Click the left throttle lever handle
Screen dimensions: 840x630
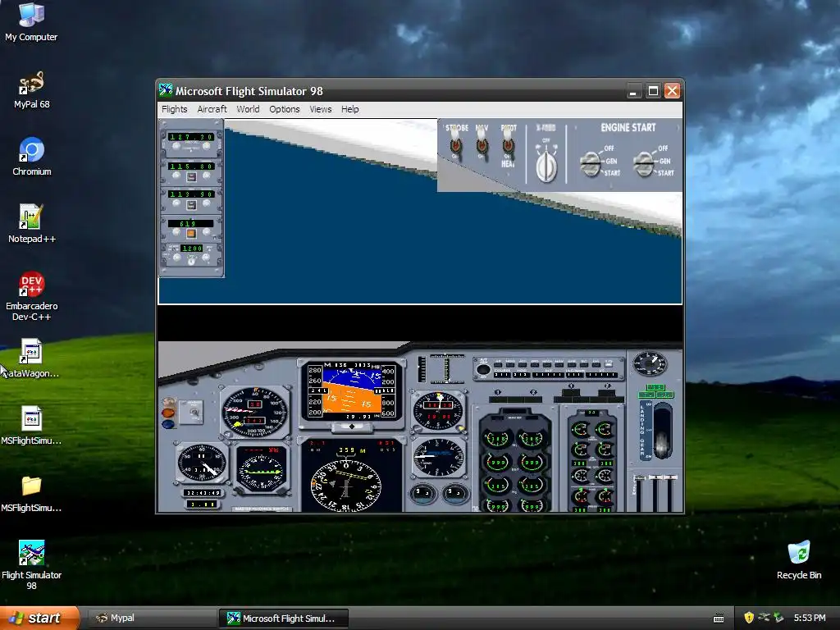click(x=639, y=478)
